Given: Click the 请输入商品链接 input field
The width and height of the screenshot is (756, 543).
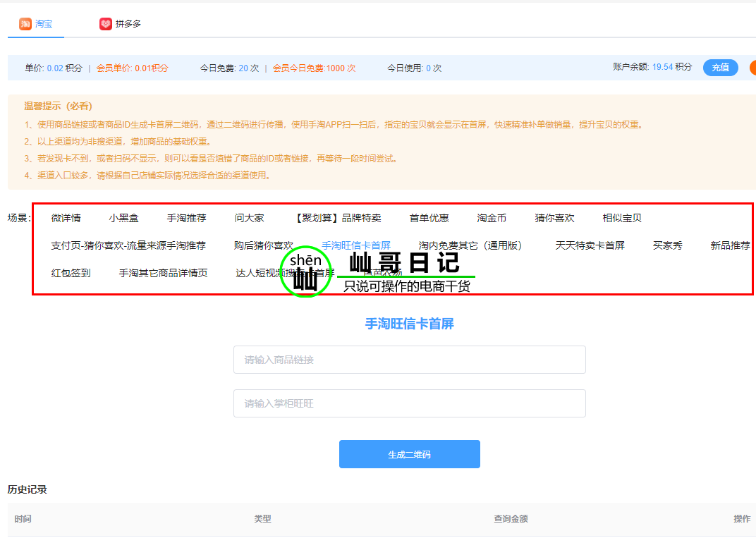Looking at the screenshot, I should point(410,360).
